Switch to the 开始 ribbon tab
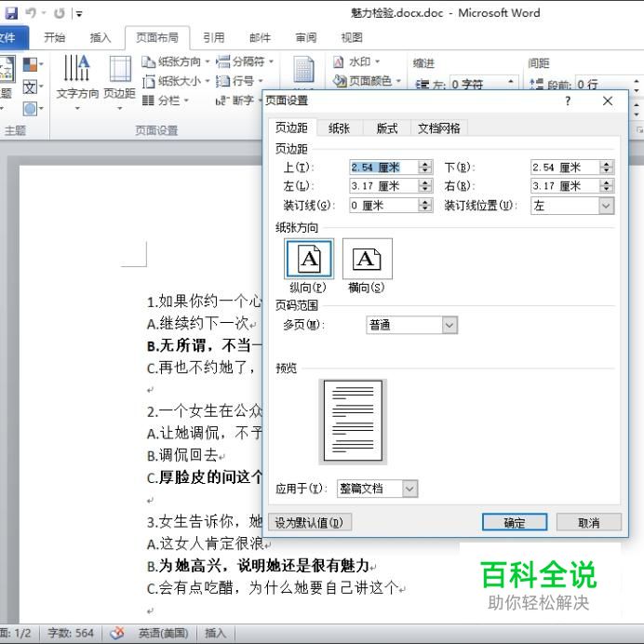The width and height of the screenshot is (644, 644). coord(55,38)
